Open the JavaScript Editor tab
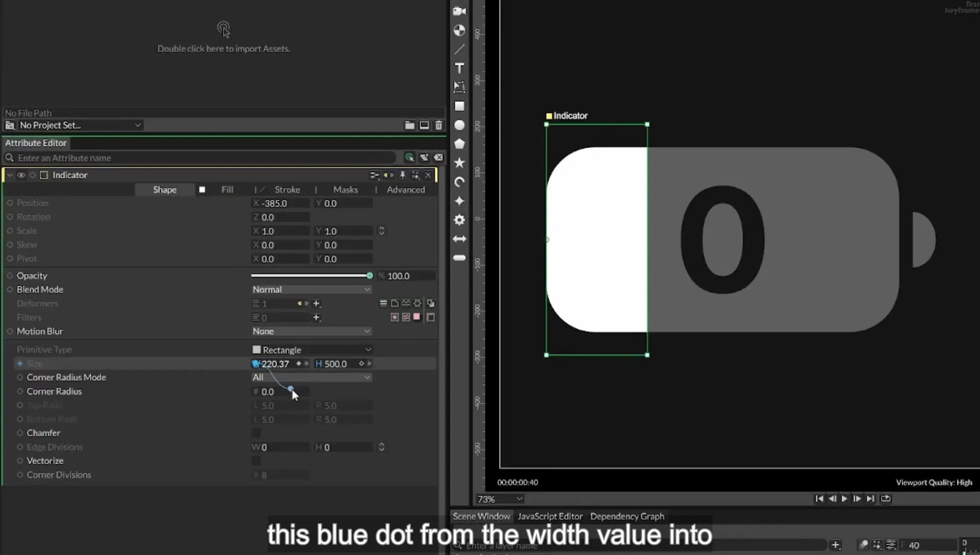This screenshot has width=980, height=555. [x=550, y=516]
